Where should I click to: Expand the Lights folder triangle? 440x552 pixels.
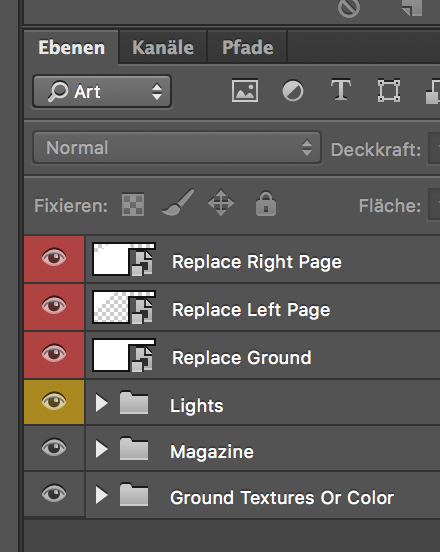click(x=101, y=403)
